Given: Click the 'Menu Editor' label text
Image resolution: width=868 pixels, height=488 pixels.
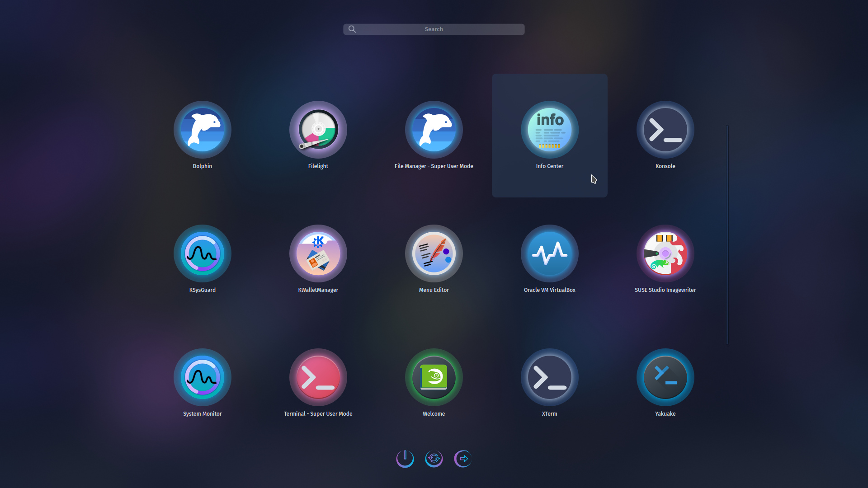Looking at the screenshot, I should point(434,290).
